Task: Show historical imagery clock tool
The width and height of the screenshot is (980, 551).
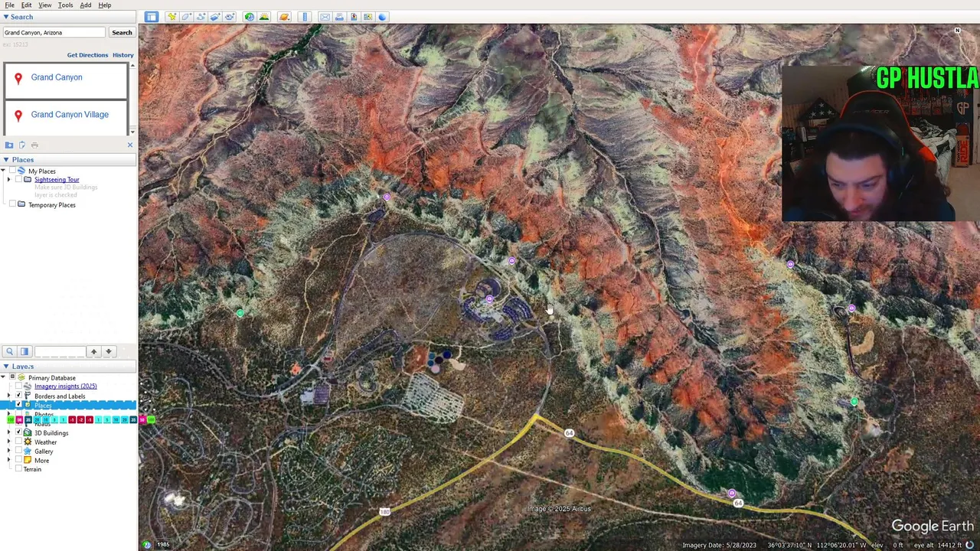Action: coord(250,17)
